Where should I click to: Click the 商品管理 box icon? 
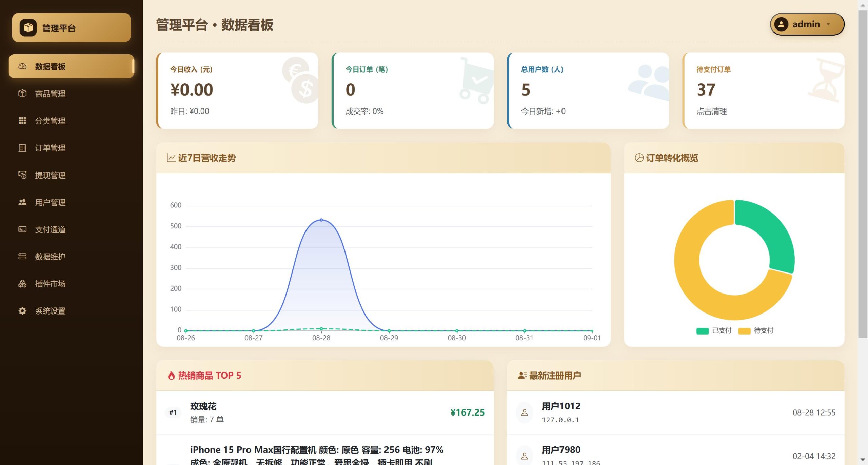click(22, 94)
